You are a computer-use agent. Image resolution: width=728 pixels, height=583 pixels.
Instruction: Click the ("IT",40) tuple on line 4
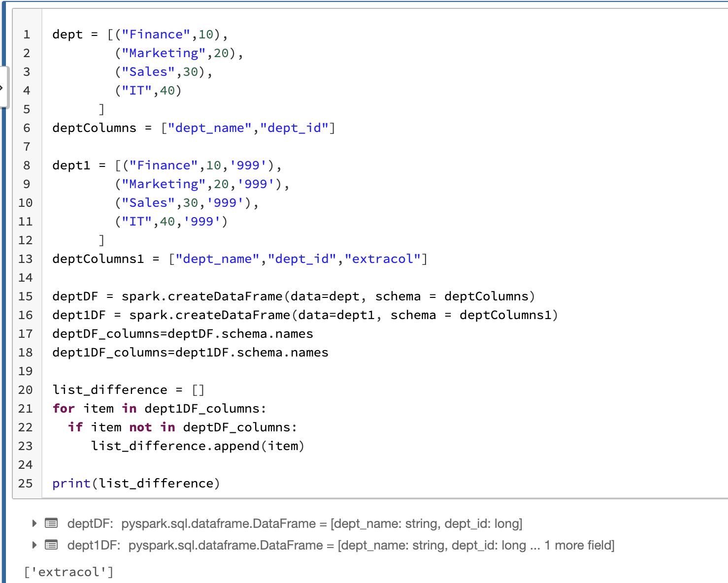click(148, 90)
